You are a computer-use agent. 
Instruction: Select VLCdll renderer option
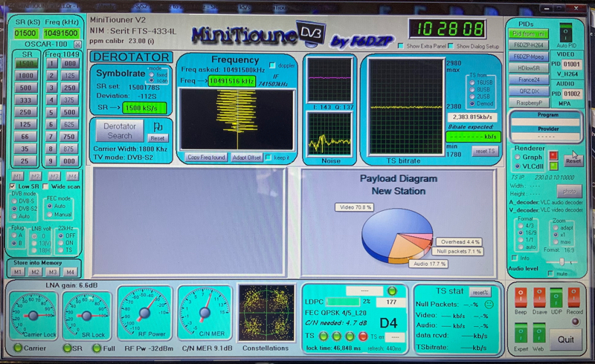coord(517,166)
